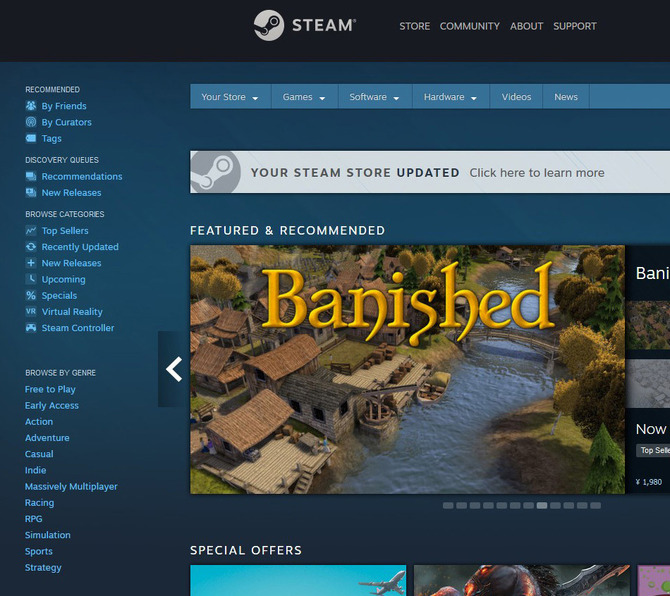Browse Sports genre
Viewport: 670px width, 596px height.
point(38,551)
